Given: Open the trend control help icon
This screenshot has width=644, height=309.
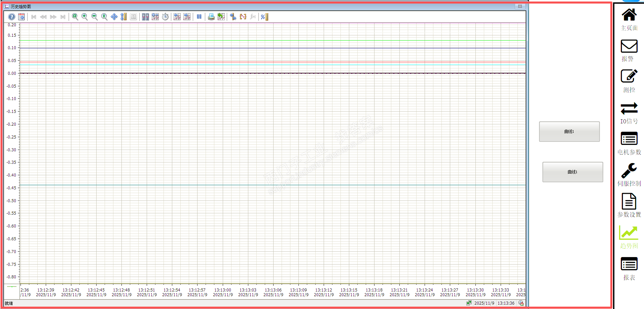Looking at the screenshot, I should pos(12,17).
